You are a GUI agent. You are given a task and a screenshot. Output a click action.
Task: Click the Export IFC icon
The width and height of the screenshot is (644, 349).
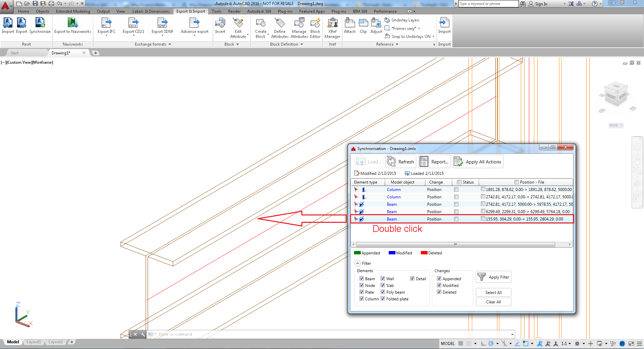coord(106,23)
